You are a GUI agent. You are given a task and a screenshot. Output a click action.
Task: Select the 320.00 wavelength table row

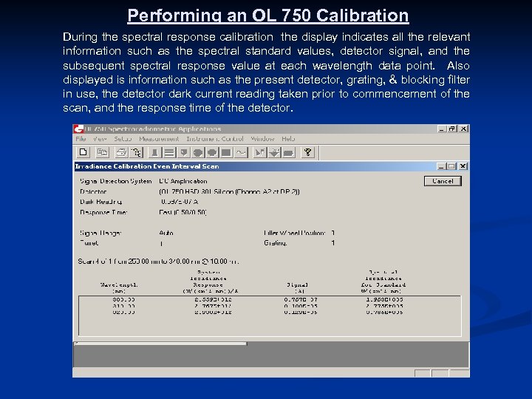[x=270, y=312]
